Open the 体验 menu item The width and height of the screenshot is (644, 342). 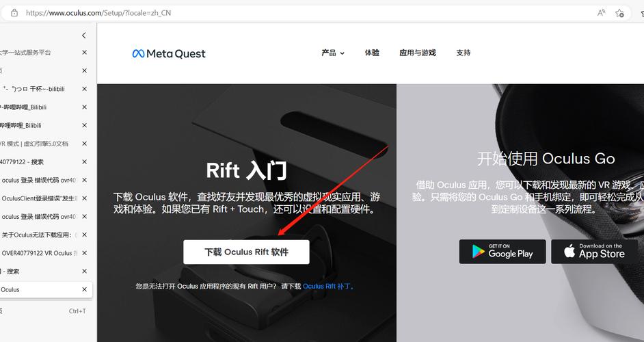pyautogui.click(x=372, y=53)
